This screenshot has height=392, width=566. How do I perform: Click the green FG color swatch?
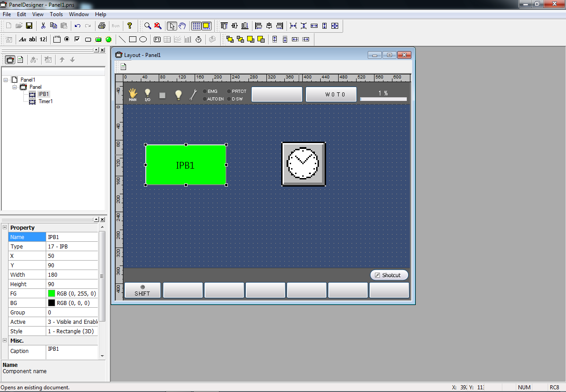[52, 294]
